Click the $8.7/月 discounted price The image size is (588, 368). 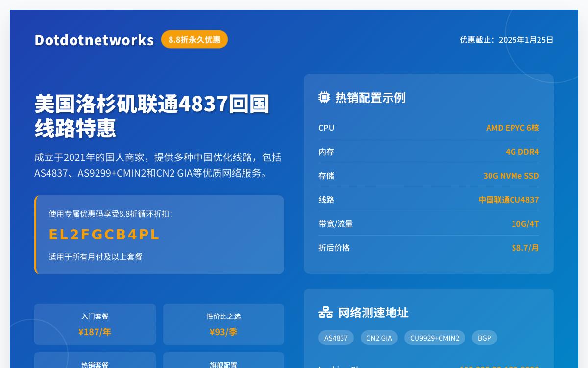525,248
